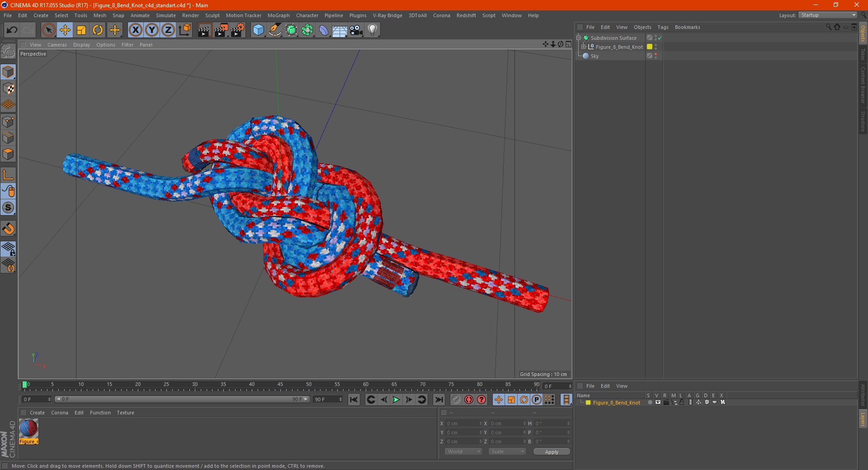Toggle Subdivision Surface enable checkmark
Screen dimensions: 868x470
pos(660,38)
